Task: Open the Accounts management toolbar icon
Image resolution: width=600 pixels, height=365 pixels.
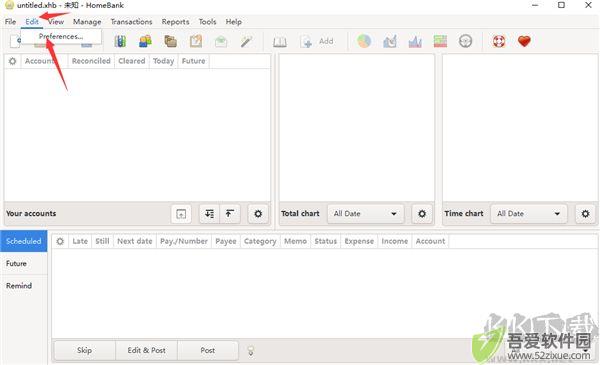Action: click(x=120, y=41)
